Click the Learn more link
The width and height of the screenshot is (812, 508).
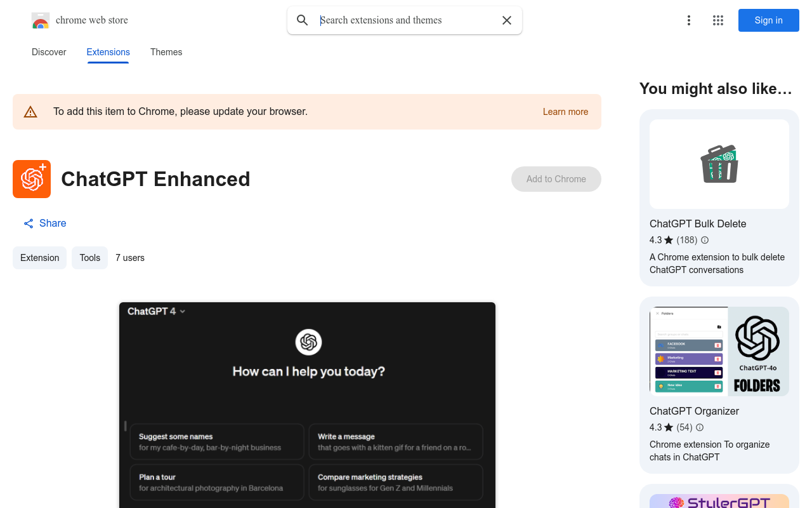point(565,112)
